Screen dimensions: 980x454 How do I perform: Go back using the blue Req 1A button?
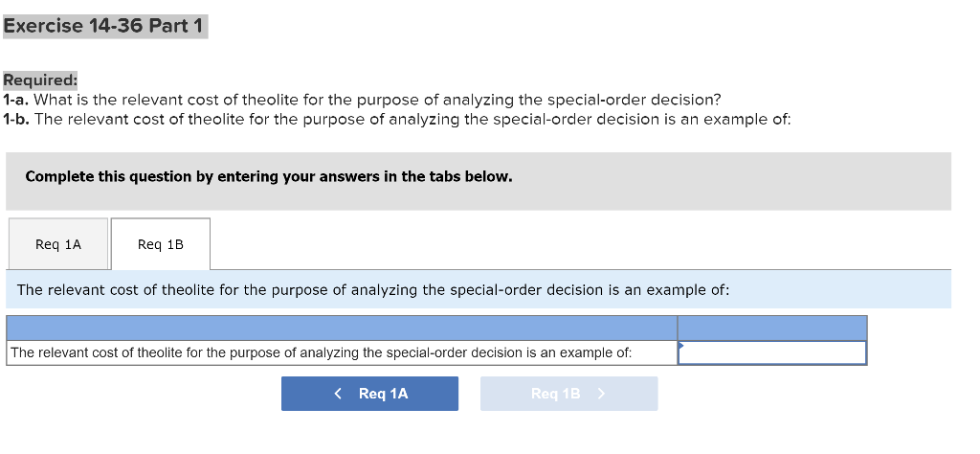[x=369, y=394]
